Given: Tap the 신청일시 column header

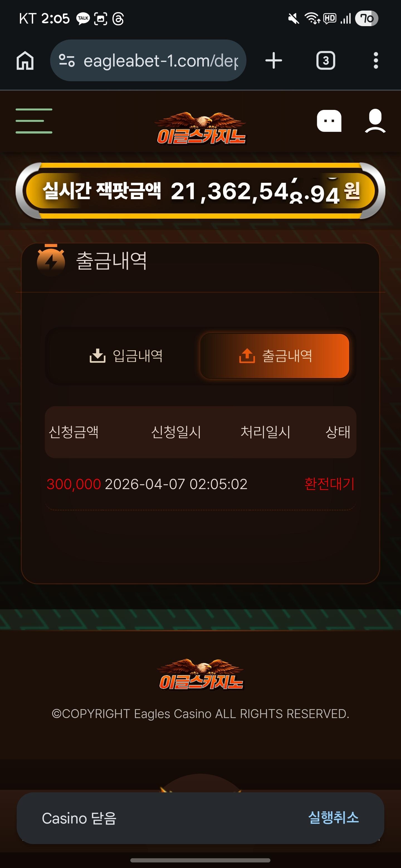Looking at the screenshot, I should coord(176,432).
